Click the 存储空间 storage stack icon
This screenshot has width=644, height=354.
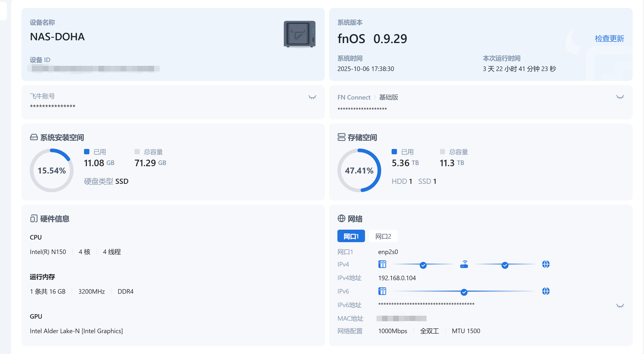pyautogui.click(x=341, y=137)
